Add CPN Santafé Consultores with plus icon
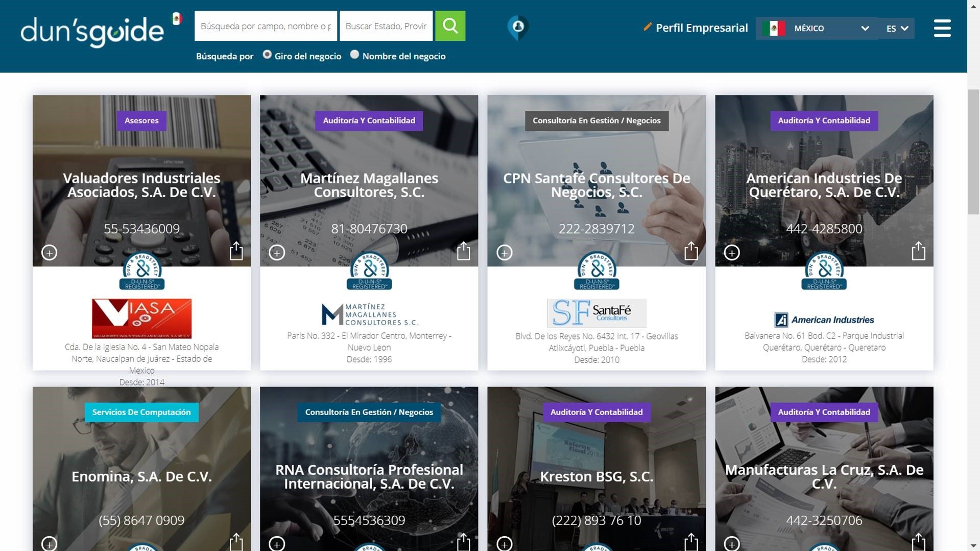This screenshot has height=551, width=980. (505, 252)
